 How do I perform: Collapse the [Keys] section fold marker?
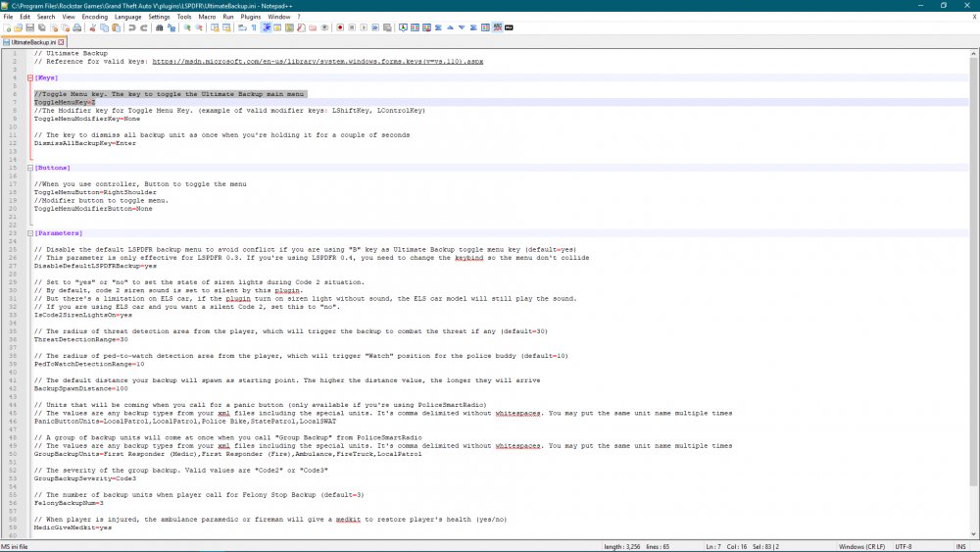29,76
